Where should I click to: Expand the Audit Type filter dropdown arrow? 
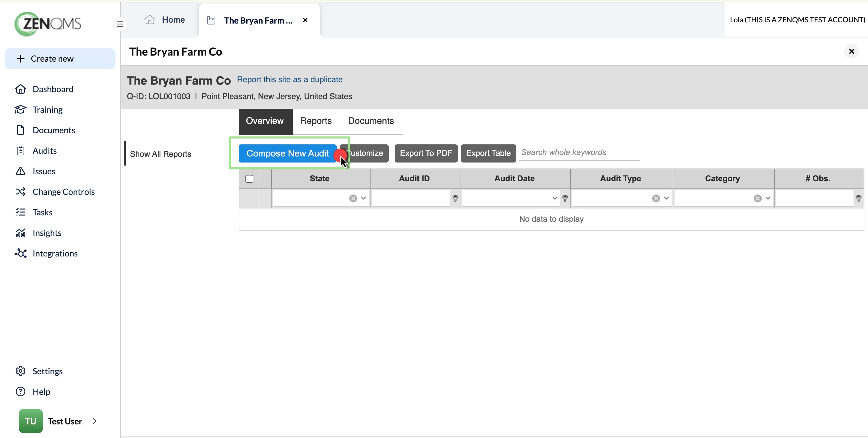(x=666, y=198)
